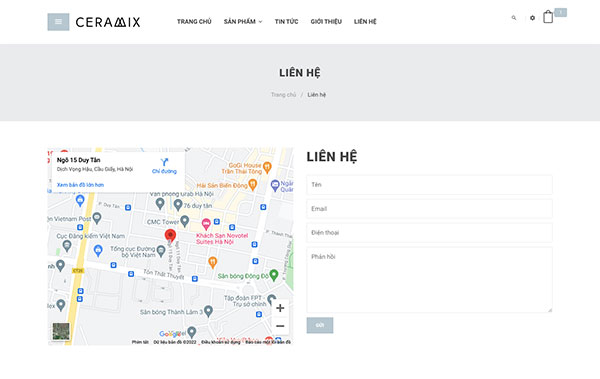Open Tin tức menu item
The height and width of the screenshot is (379, 600).
click(286, 22)
